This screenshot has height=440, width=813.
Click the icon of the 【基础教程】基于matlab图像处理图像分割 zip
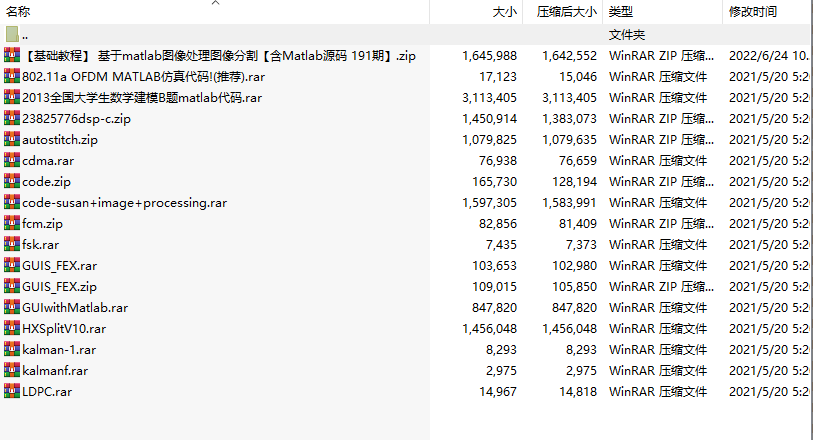pos(12,55)
